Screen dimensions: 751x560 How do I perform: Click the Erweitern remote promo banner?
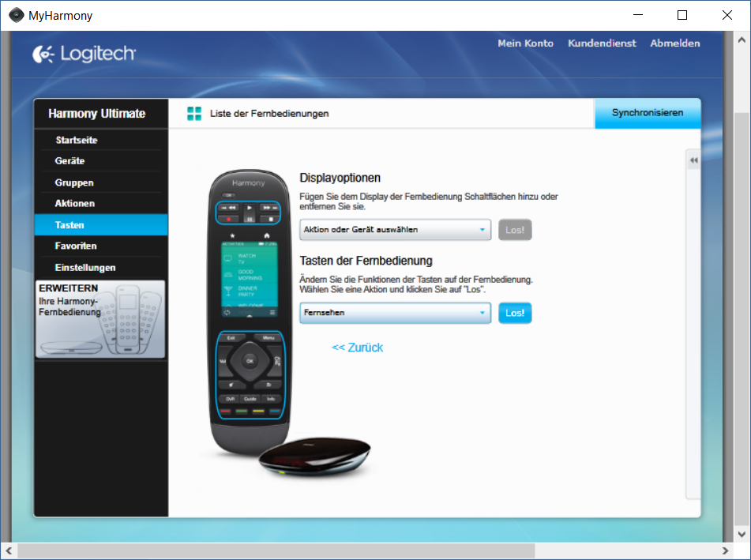click(100, 320)
